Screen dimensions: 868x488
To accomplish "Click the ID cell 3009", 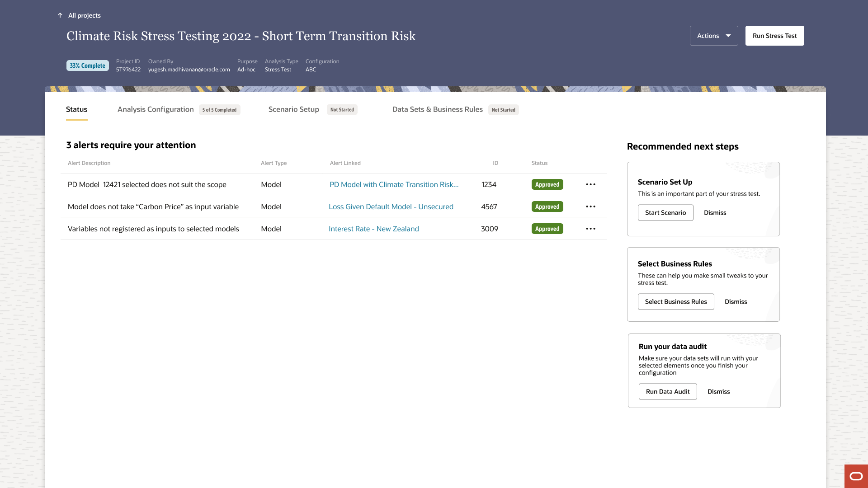I will [x=489, y=229].
